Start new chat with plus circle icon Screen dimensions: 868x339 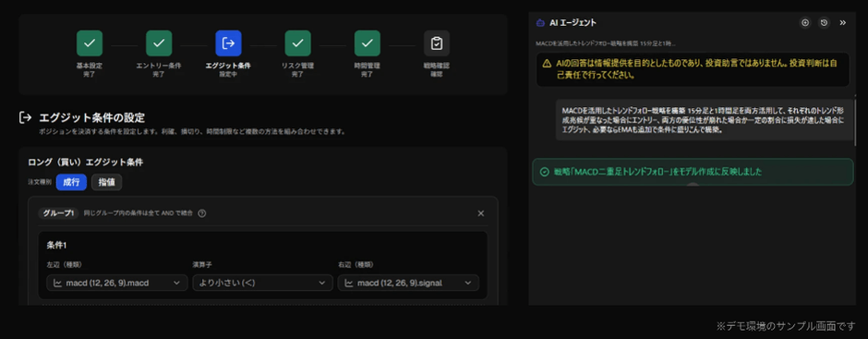(805, 23)
